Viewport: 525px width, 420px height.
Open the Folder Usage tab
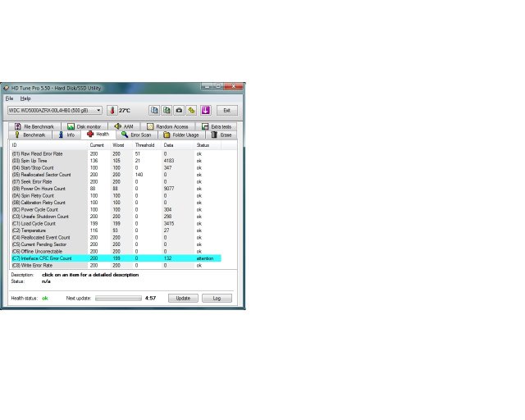point(181,135)
